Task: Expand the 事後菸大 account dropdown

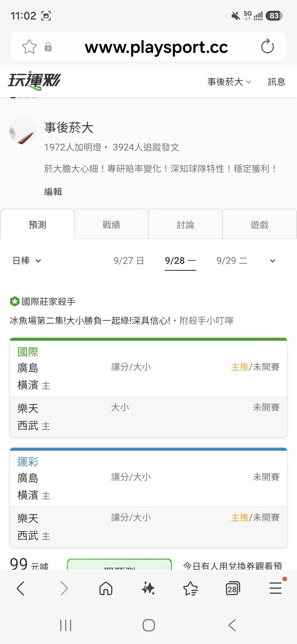Action: click(x=229, y=82)
